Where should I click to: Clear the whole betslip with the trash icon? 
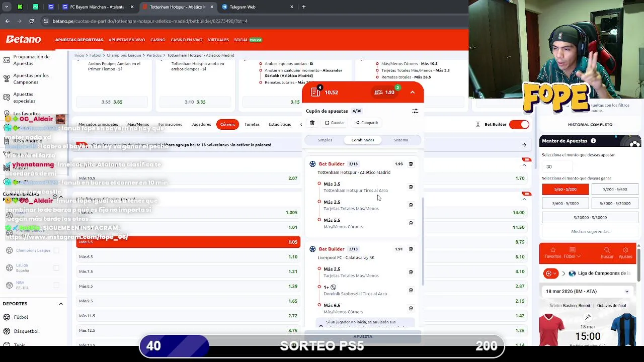click(312, 123)
